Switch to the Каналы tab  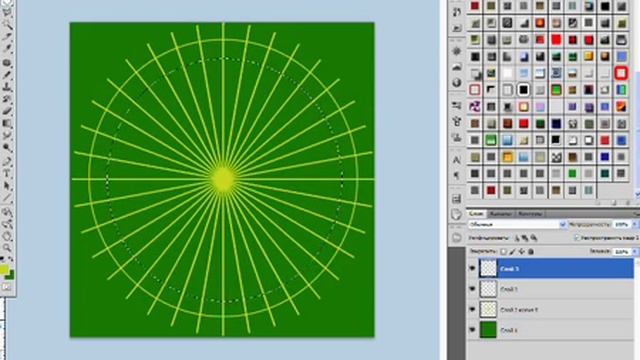point(500,214)
